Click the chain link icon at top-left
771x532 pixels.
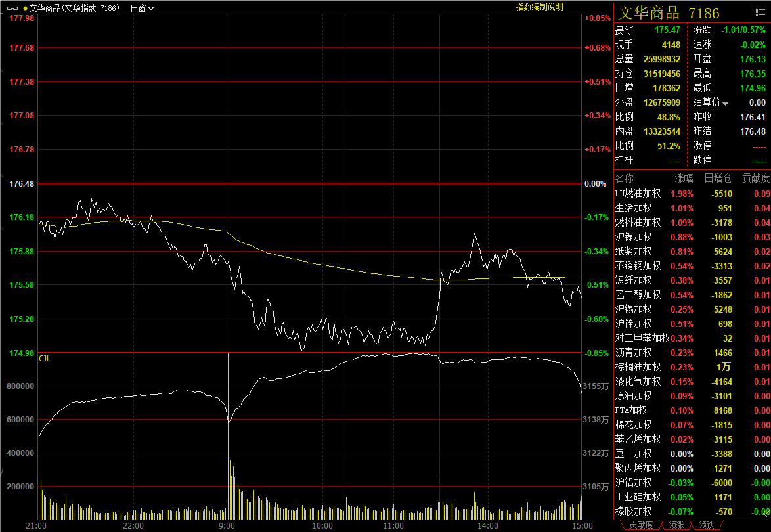[12, 8]
